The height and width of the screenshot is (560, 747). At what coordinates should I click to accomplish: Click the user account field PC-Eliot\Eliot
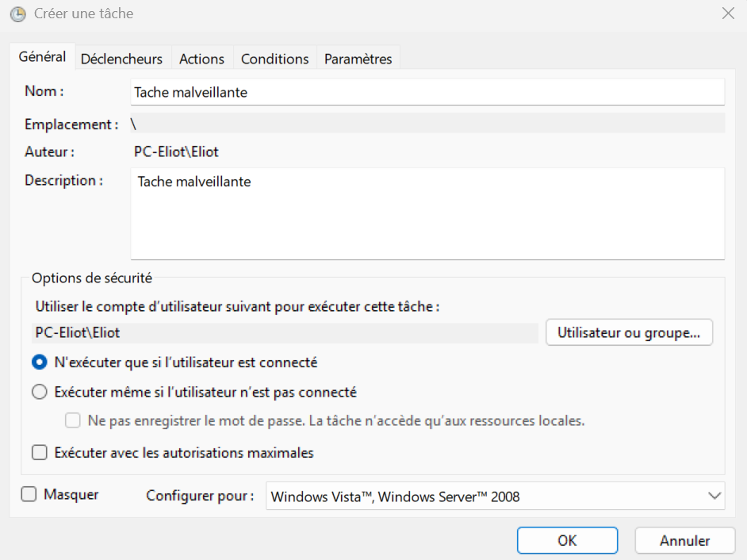(x=285, y=332)
